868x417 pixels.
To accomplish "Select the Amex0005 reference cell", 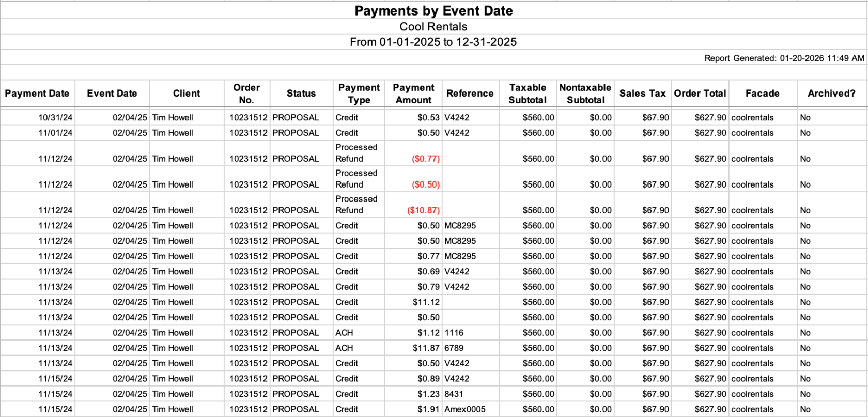I will (x=465, y=409).
